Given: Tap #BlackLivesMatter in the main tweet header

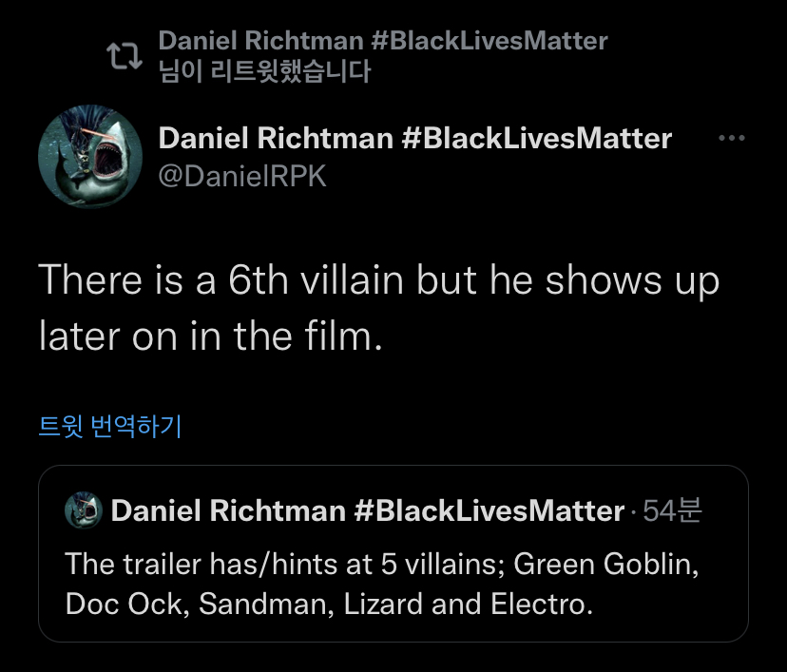Looking at the screenshot, I should tap(537, 139).
